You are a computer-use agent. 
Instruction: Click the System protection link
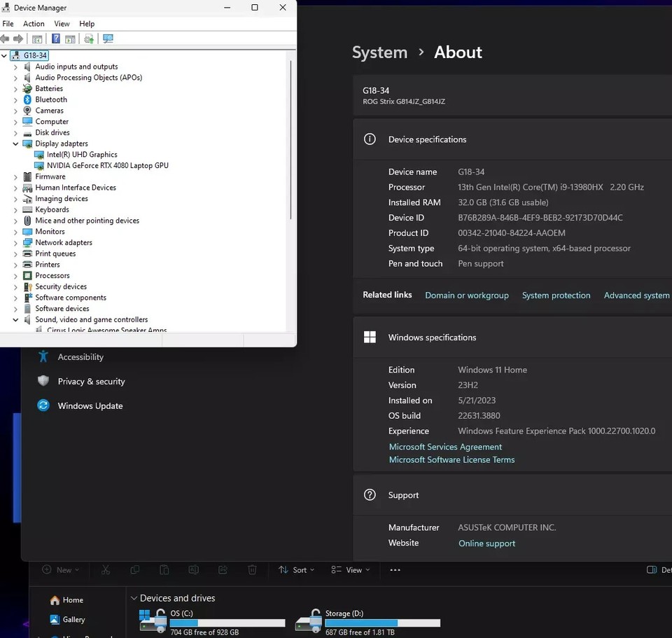coord(556,296)
